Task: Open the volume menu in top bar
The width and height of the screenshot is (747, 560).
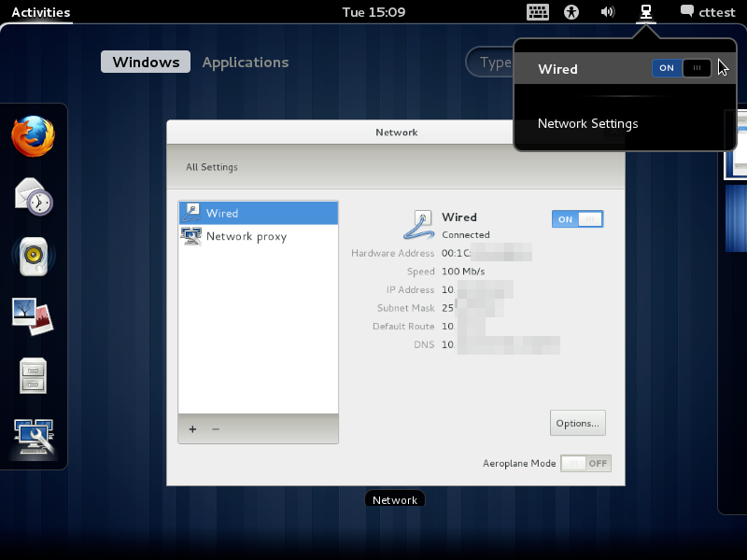Action: tap(608, 12)
